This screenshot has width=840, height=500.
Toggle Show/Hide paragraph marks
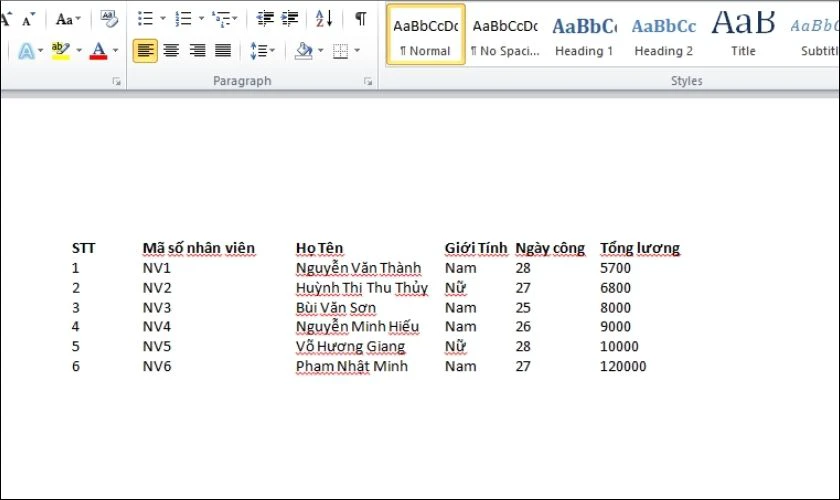coord(361,19)
